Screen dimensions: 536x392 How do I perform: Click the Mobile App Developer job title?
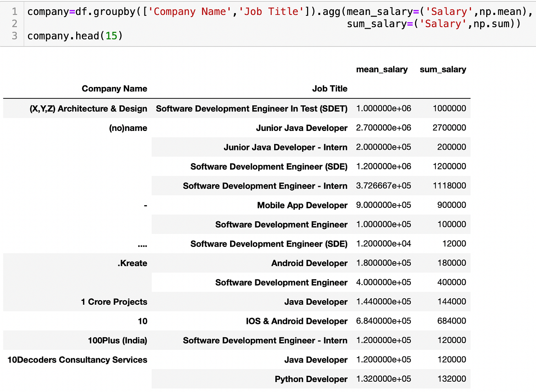coord(302,206)
